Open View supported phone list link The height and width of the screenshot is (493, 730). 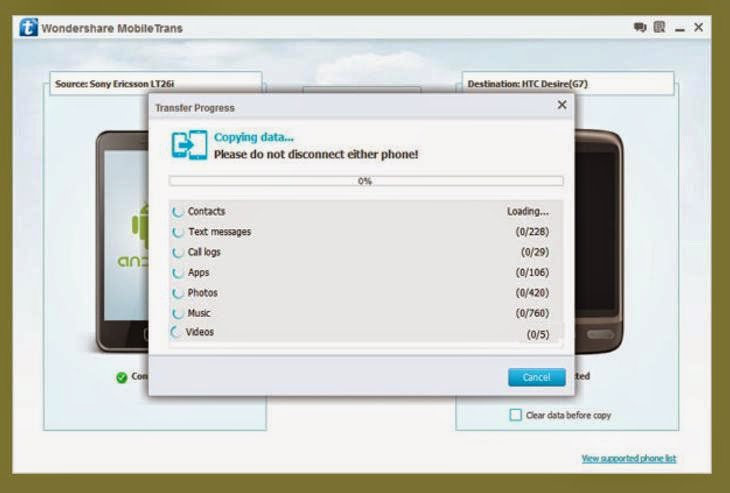[629, 459]
